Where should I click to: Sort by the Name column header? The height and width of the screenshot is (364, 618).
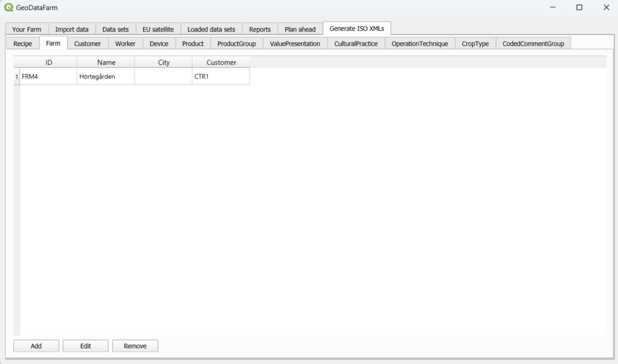pos(106,62)
